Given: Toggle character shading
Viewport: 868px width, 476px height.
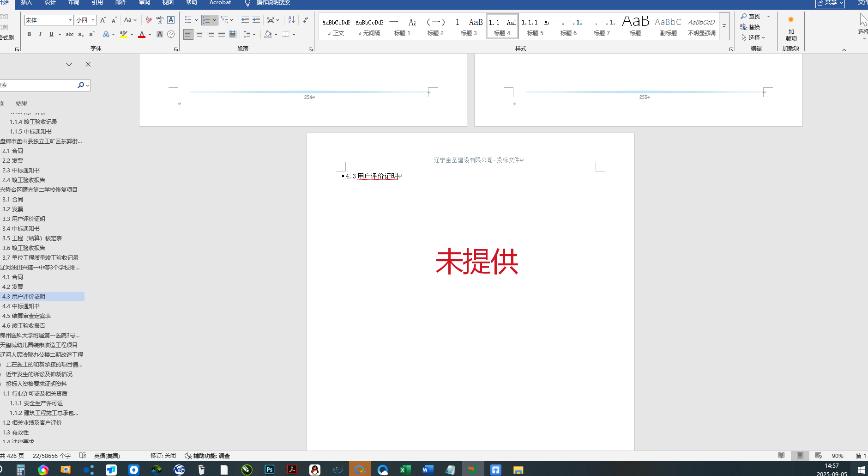Looking at the screenshot, I should point(160,34).
